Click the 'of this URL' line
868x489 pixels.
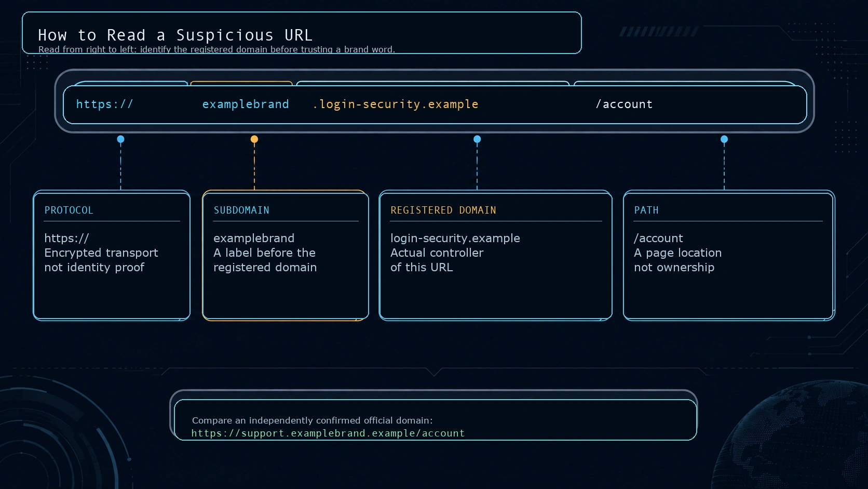coord(422,267)
